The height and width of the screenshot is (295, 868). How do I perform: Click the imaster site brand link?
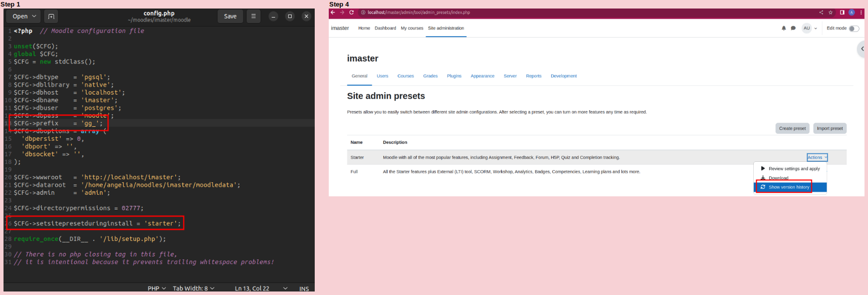(x=340, y=28)
